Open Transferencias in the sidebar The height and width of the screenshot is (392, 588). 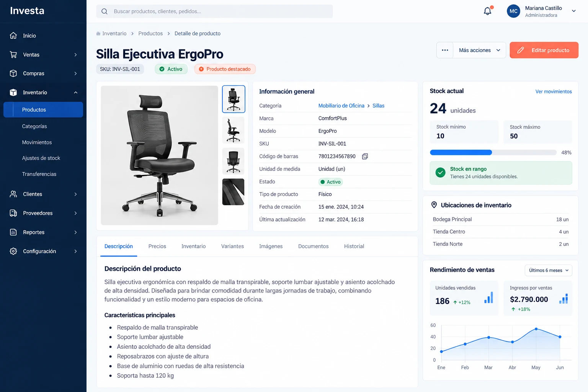point(39,174)
